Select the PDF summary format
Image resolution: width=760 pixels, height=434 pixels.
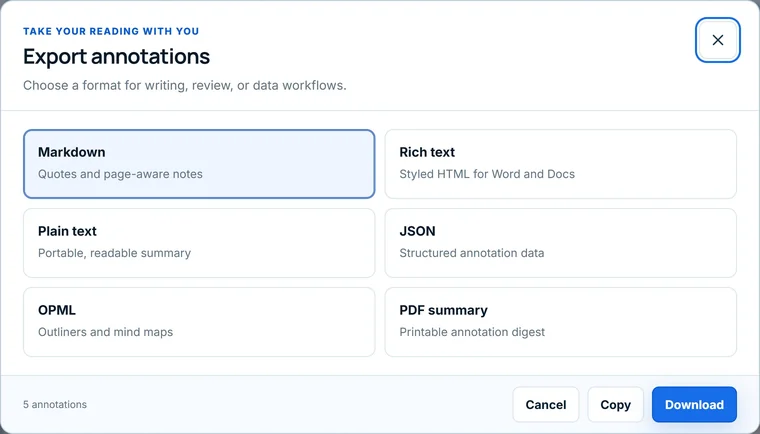[561, 322]
